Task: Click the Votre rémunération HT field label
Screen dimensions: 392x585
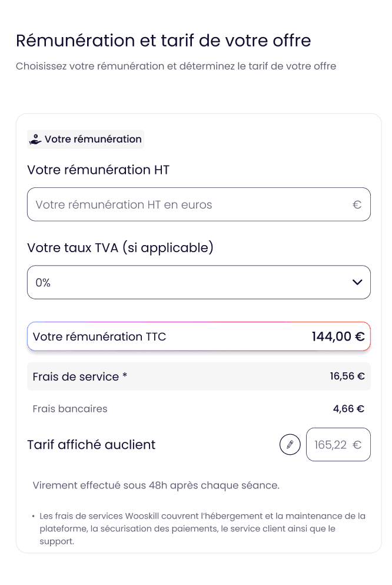Action: [x=98, y=170]
